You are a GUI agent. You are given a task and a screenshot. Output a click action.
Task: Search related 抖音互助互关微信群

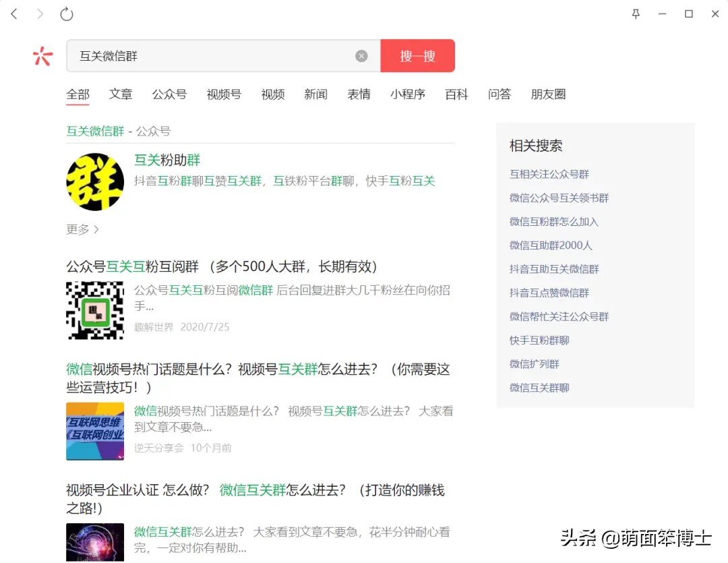pos(554,269)
